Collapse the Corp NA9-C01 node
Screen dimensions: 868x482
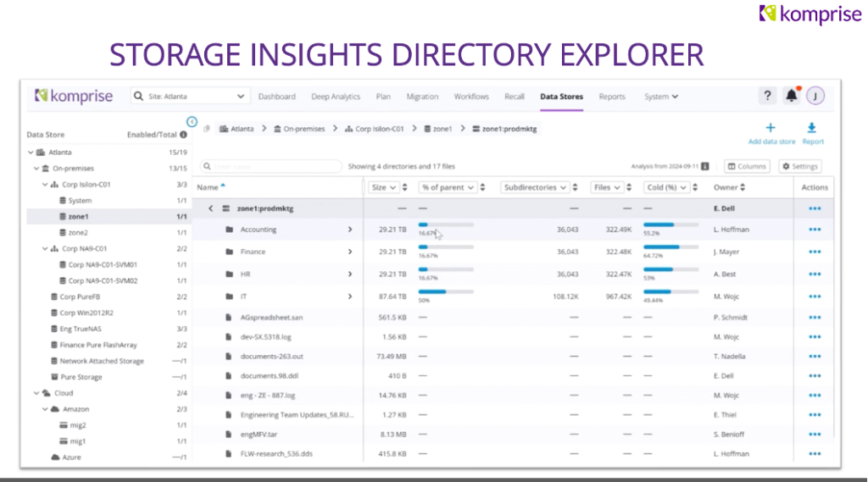45,248
